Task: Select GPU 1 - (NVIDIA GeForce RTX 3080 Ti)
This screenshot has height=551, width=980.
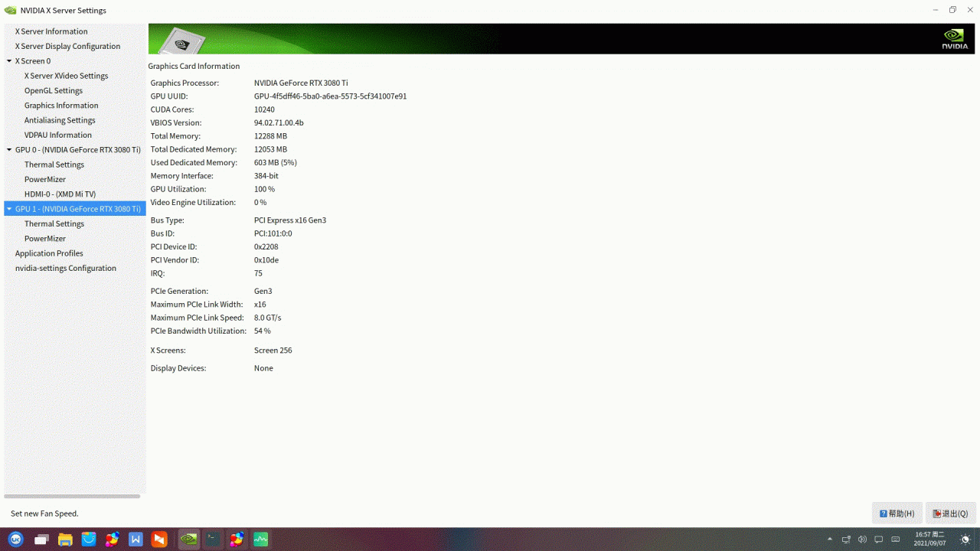Action: [78, 209]
